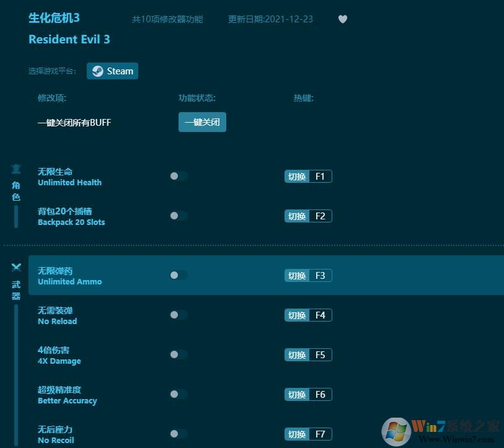This screenshot has width=504, height=448.
Task: Enable the No Reload toggle
Action: pyautogui.click(x=179, y=315)
